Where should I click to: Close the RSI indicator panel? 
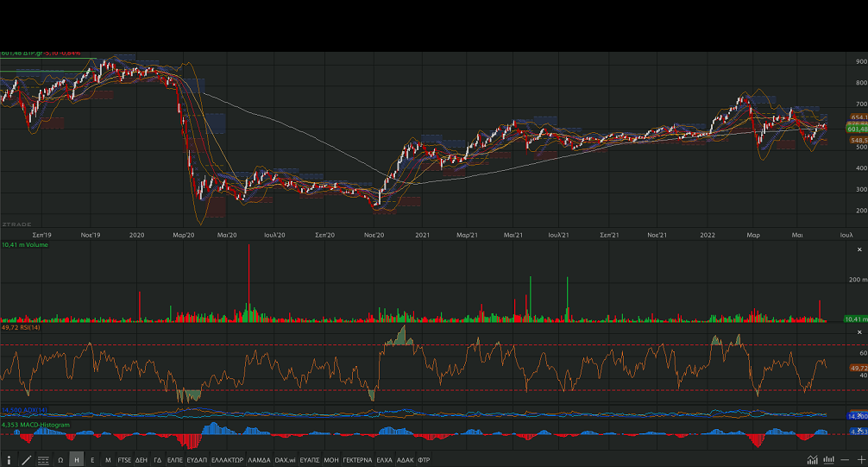(x=859, y=331)
